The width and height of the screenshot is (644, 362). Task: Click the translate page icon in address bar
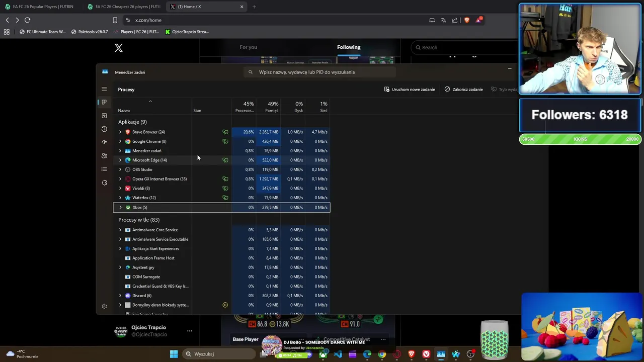click(x=443, y=20)
